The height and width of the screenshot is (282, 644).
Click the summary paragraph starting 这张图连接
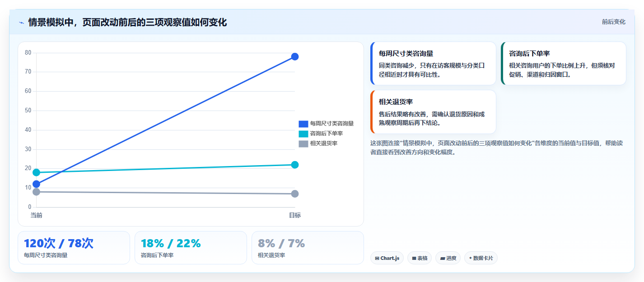(497, 148)
